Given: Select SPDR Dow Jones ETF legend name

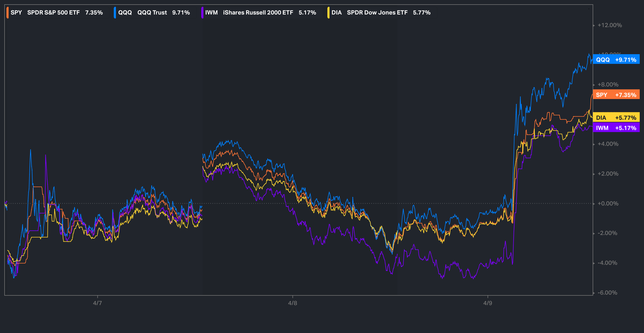Looking at the screenshot, I should point(377,13).
